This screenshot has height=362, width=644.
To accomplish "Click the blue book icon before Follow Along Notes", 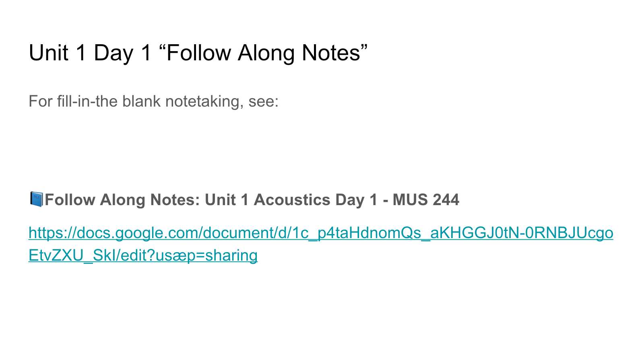I will point(36,200).
